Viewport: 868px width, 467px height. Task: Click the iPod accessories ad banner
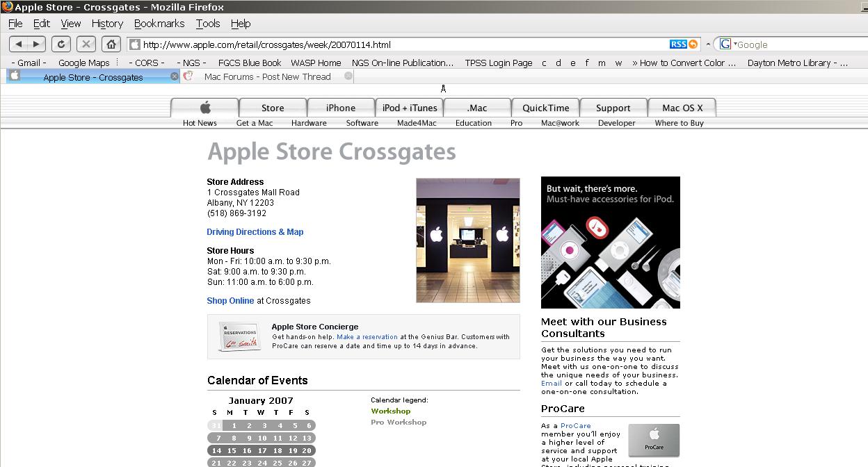[611, 243]
